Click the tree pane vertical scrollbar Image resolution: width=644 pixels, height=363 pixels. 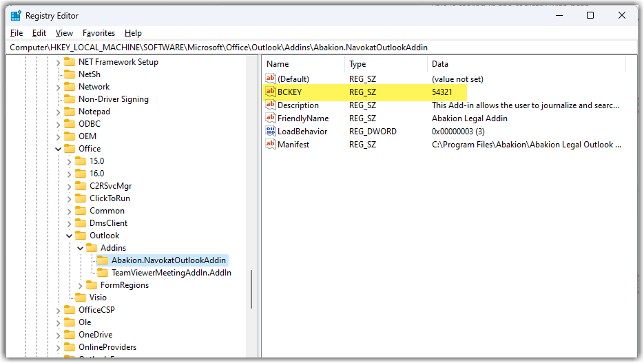click(x=251, y=289)
